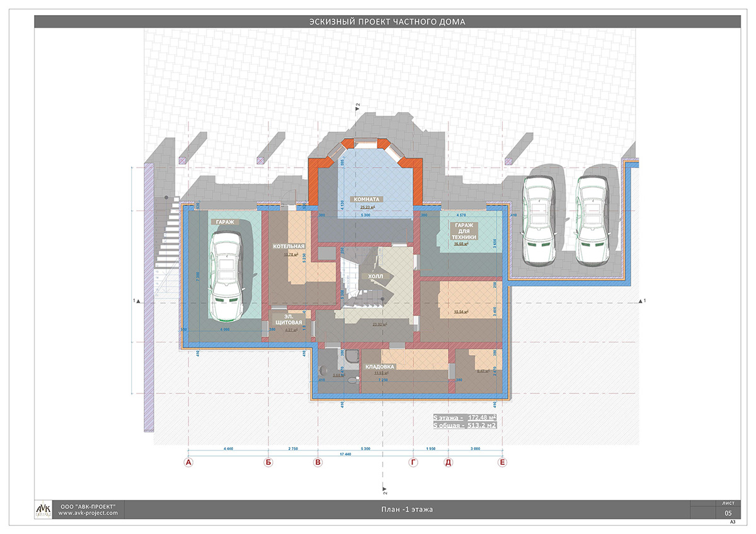Click the 15.54 м² area value
Image resolution: width=756 pixels, height=534 pixels.
point(462,312)
